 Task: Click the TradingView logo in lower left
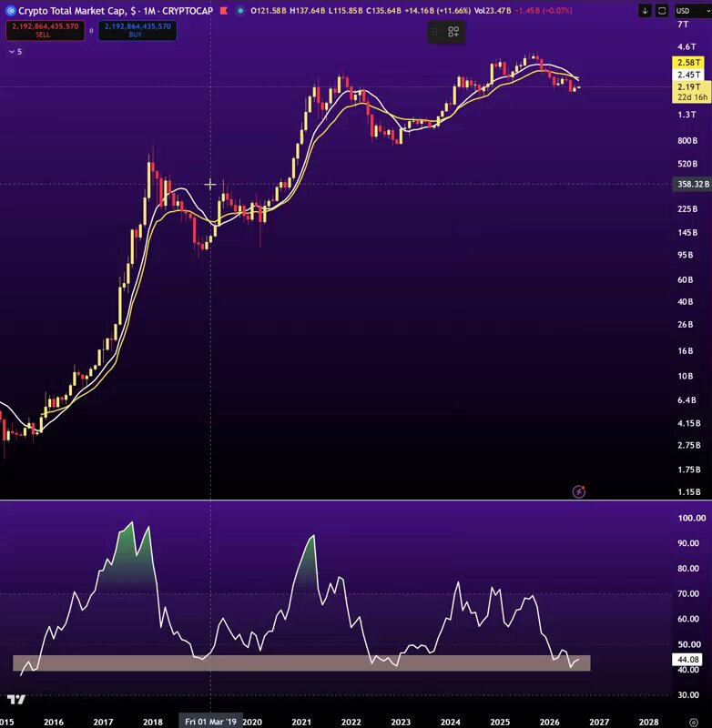(16, 699)
